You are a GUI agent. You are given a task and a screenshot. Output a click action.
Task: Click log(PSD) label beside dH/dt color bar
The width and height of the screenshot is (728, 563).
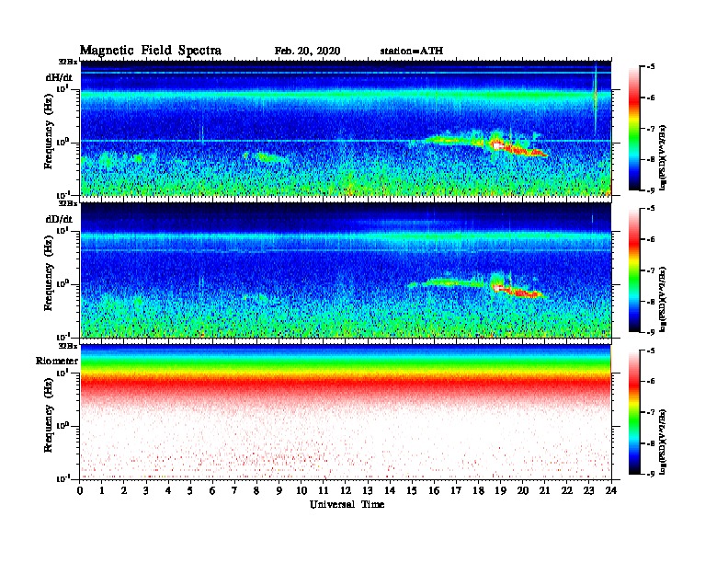pos(663,157)
